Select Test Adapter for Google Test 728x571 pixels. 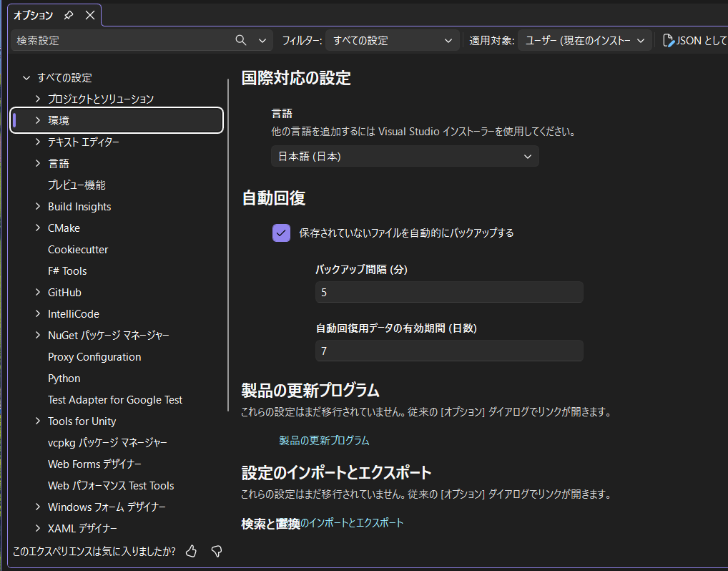point(115,399)
